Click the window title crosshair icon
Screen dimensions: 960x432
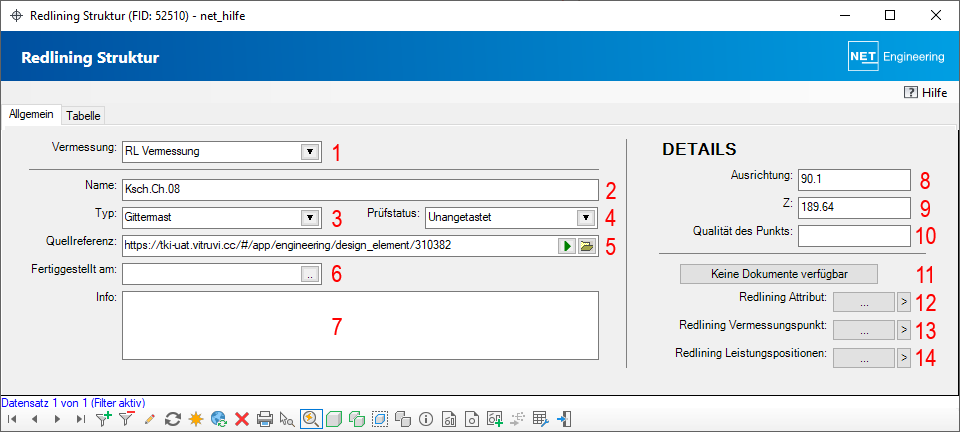pyautogui.click(x=17, y=17)
